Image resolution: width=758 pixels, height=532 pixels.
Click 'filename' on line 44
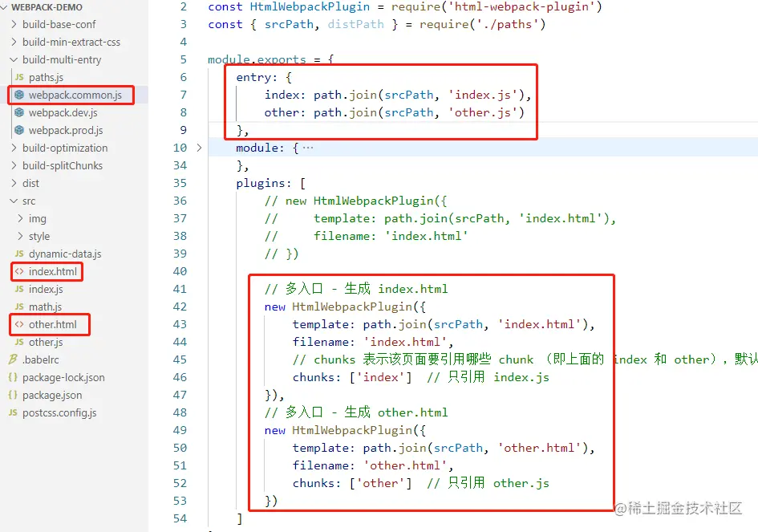[320, 342]
